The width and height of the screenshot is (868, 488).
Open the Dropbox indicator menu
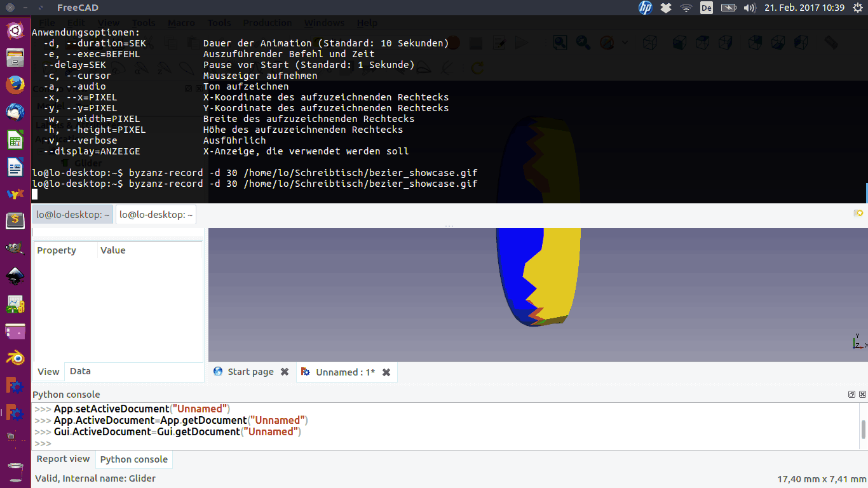(666, 8)
